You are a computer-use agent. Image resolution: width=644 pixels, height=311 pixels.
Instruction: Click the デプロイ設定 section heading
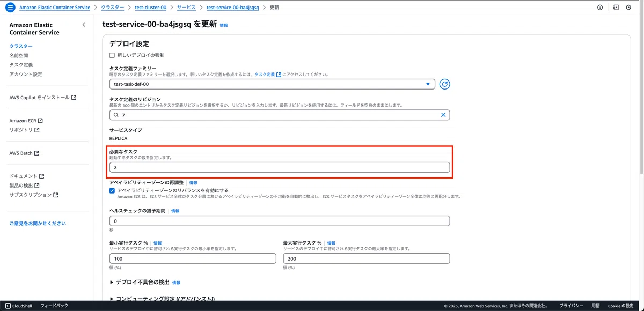click(x=129, y=43)
